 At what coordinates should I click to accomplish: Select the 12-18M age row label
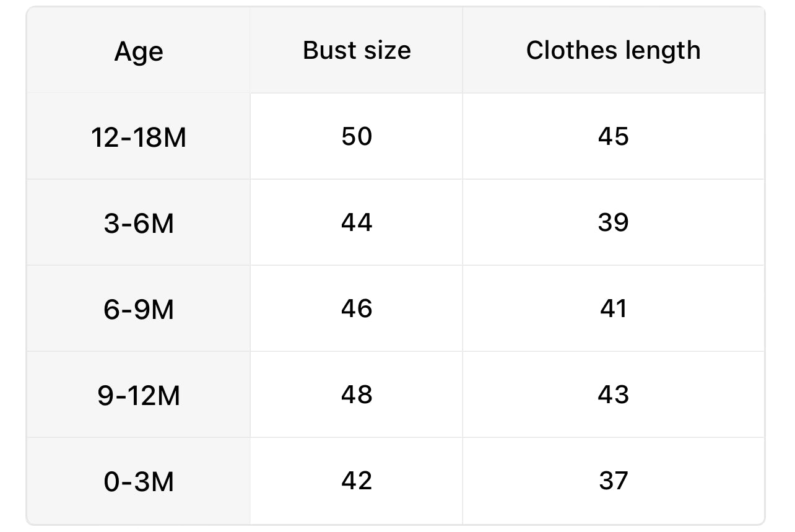(x=139, y=137)
